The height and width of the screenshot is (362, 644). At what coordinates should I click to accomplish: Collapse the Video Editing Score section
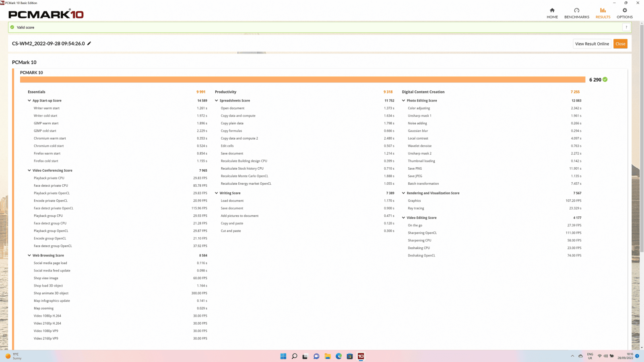click(403, 218)
